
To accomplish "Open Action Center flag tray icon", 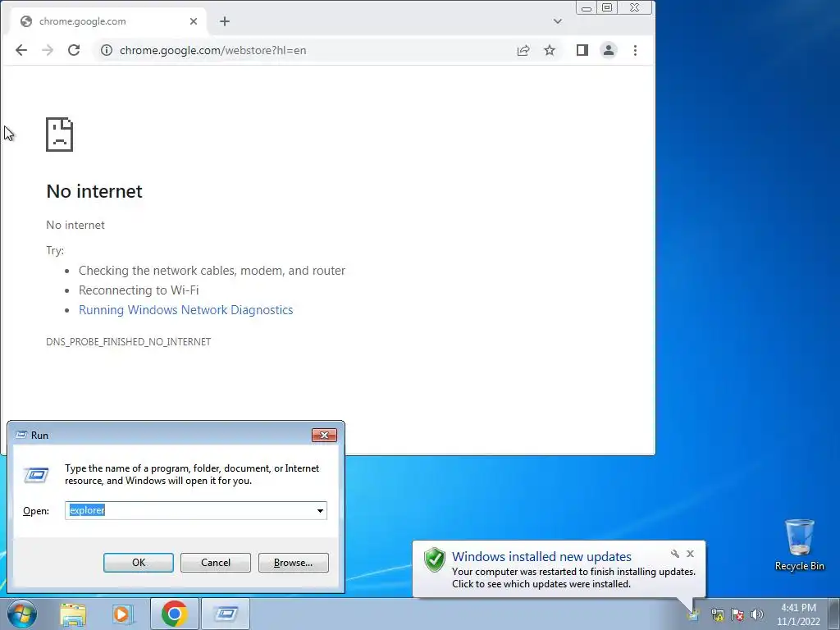I will click(737, 614).
